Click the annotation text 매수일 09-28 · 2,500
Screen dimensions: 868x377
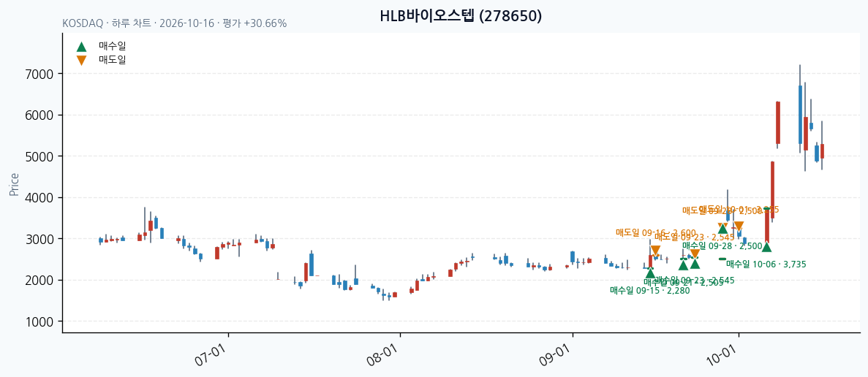tap(722, 245)
